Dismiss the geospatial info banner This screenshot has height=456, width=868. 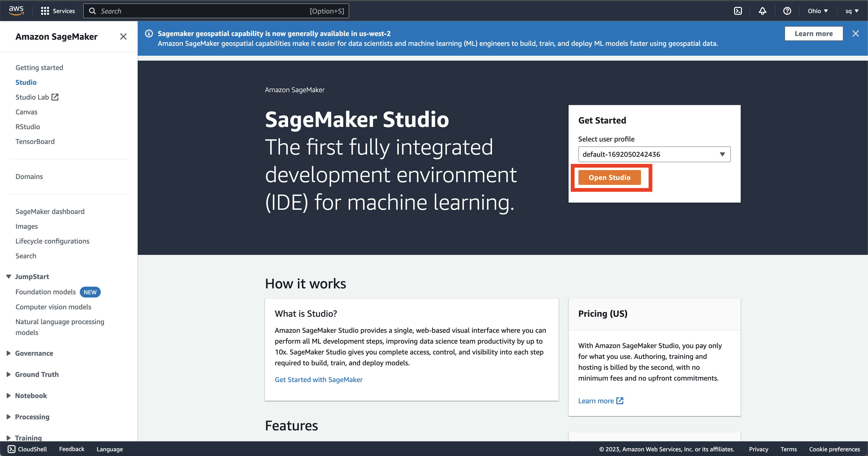click(855, 33)
